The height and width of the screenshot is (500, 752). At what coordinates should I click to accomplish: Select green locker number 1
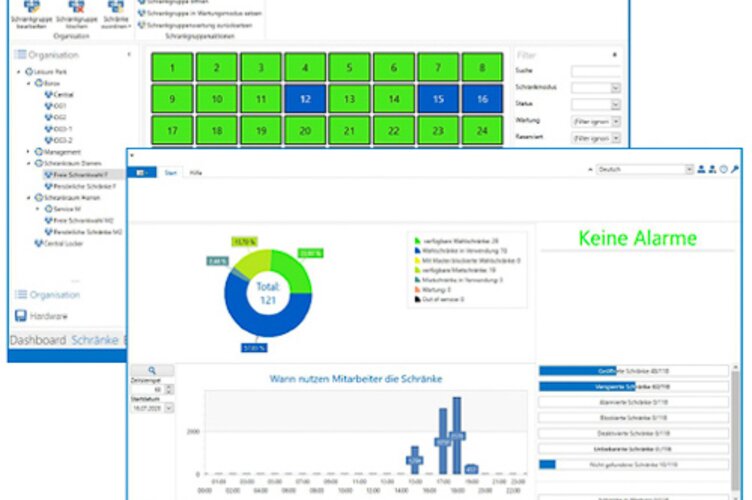click(173, 68)
